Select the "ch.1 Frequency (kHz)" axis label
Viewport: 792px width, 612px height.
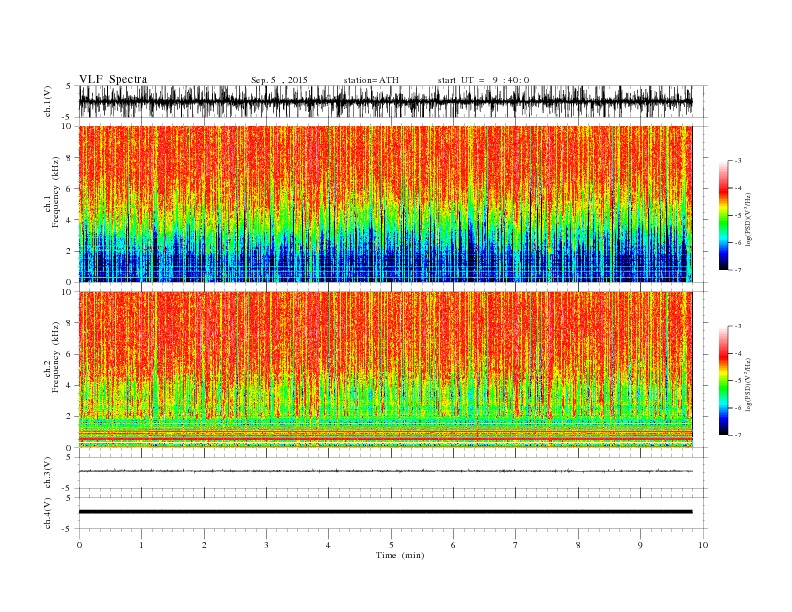(x=52, y=192)
